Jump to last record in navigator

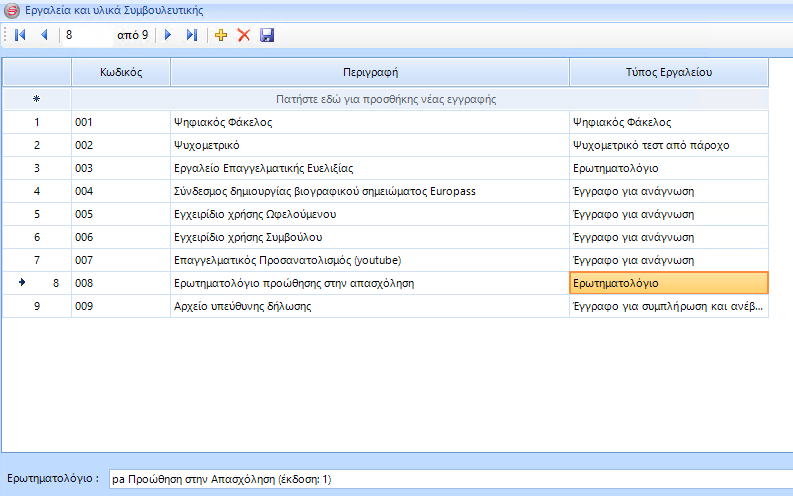tap(192, 35)
